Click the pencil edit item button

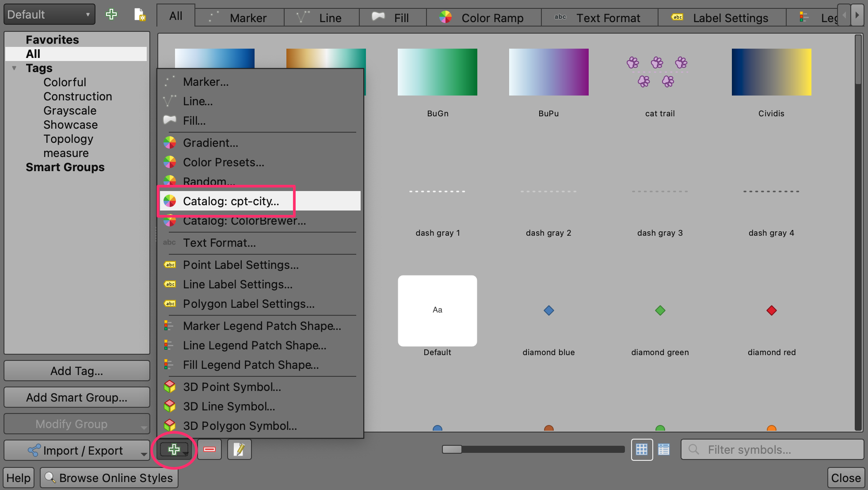(x=239, y=449)
